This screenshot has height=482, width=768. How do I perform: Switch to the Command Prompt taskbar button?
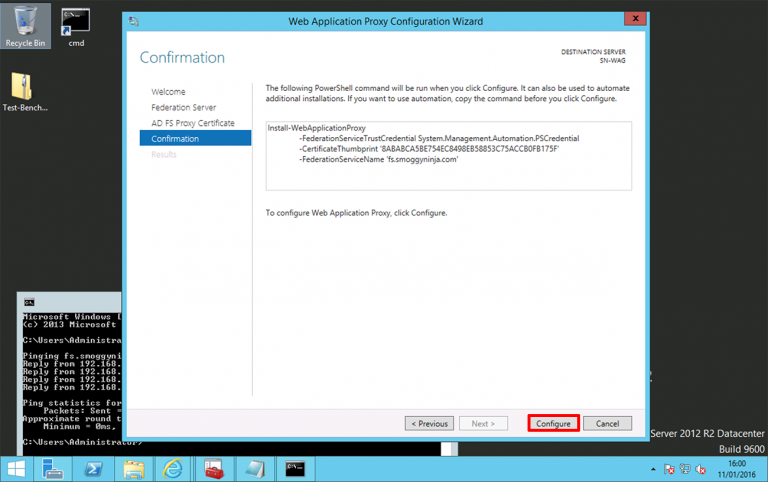tap(295, 469)
